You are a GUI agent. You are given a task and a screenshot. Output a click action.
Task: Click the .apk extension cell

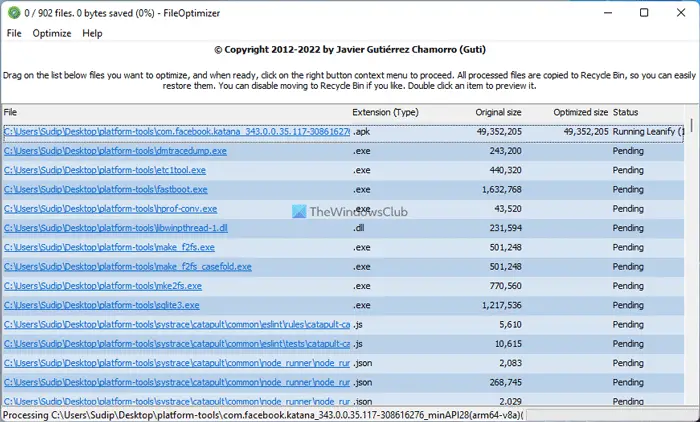point(361,131)
